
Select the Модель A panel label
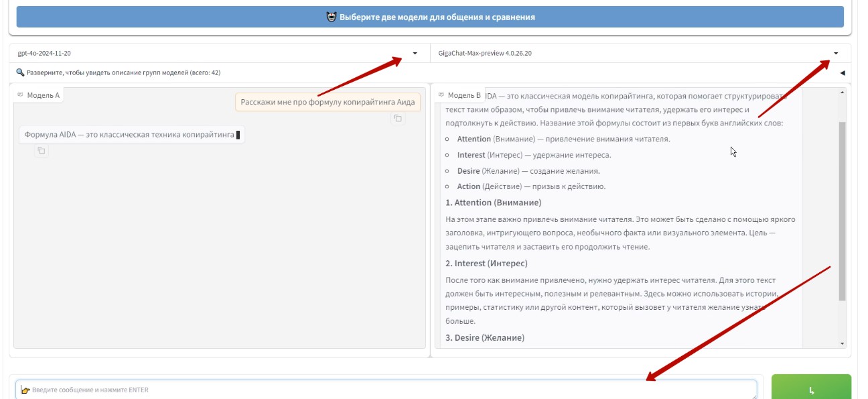pos(43,95)
